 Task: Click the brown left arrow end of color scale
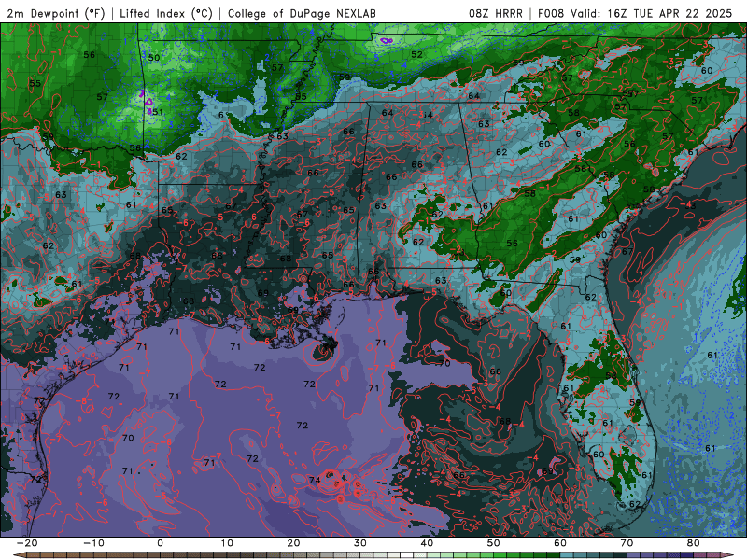click(19, 555)
